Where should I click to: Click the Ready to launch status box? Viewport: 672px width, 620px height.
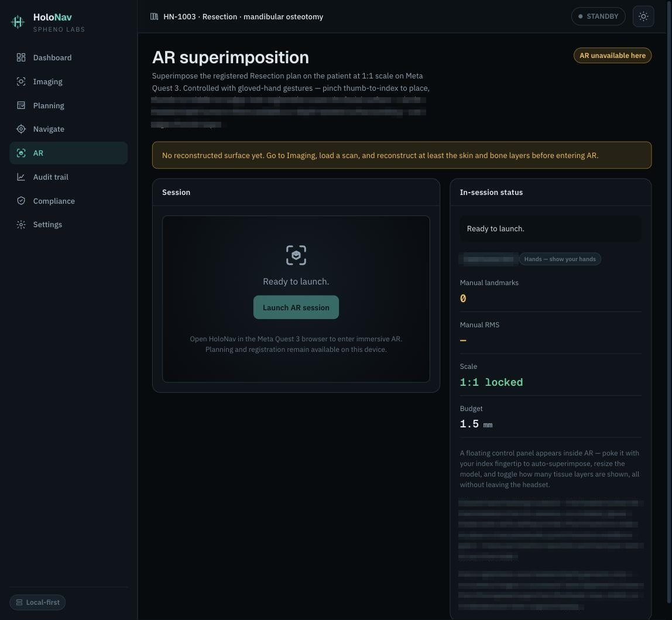pyautogui.click(x=551, y=228)
